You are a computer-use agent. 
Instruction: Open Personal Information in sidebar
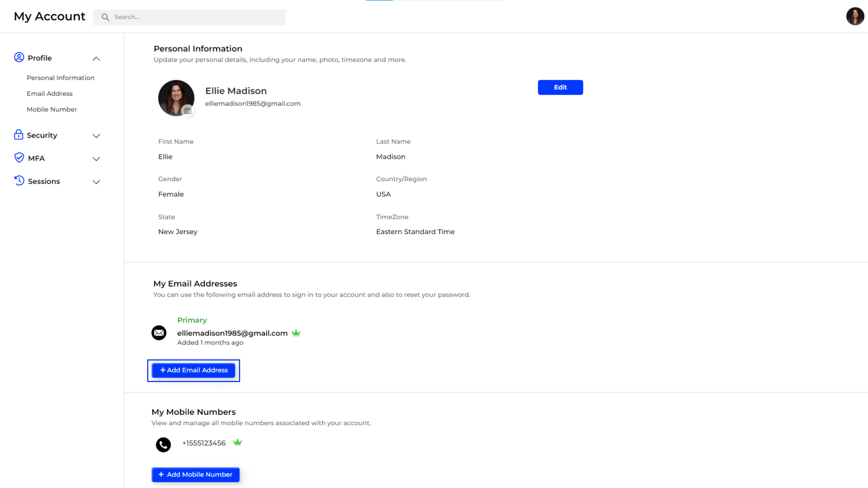[61, 78]
